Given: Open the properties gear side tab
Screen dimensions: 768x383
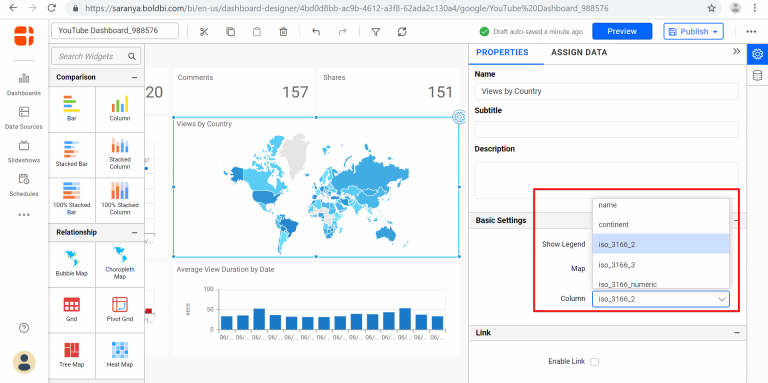Looking at the screenshot, I should pos(757,54).
